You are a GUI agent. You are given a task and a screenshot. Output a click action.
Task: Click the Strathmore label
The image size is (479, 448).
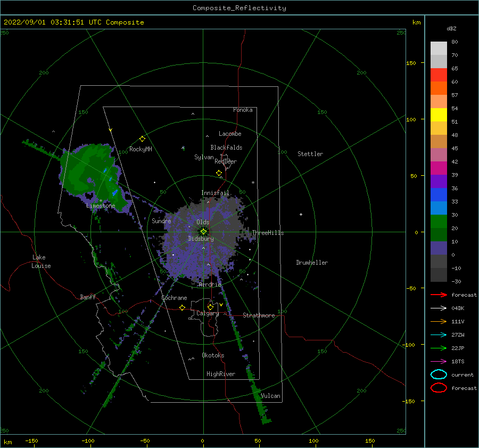pos(259,315)
